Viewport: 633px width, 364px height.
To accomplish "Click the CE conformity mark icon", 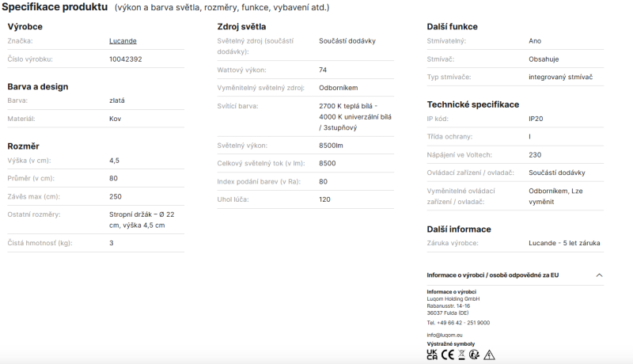I will point(447,355).
